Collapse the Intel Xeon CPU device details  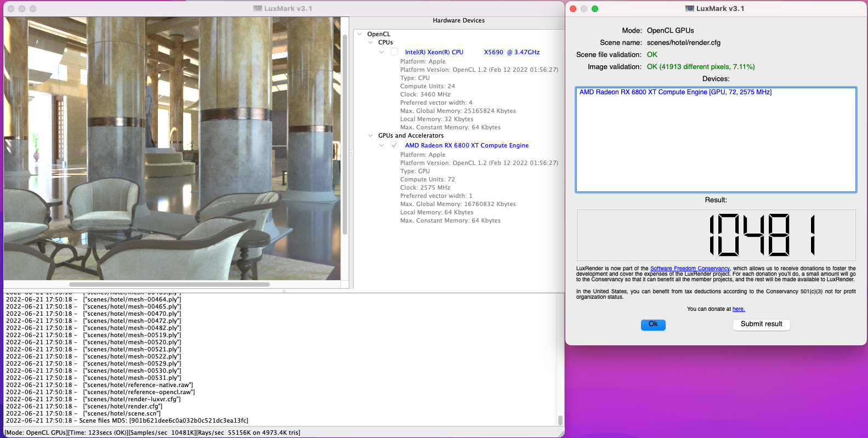[x=382, y=52]
